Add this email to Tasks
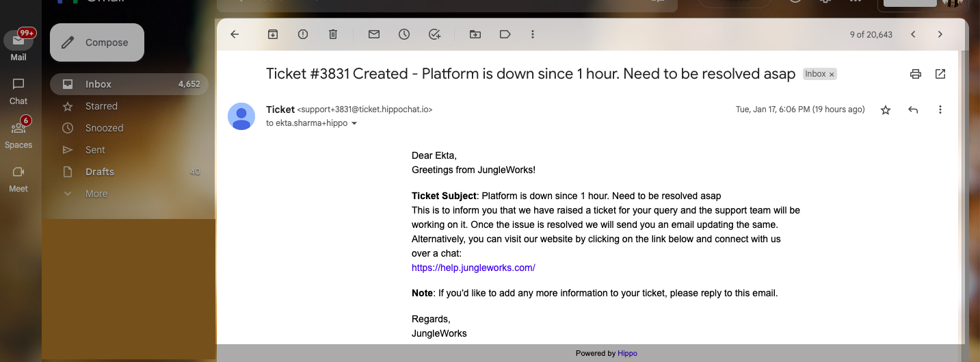Viewport: 980px width, 362px height. (x=434, y=34)
